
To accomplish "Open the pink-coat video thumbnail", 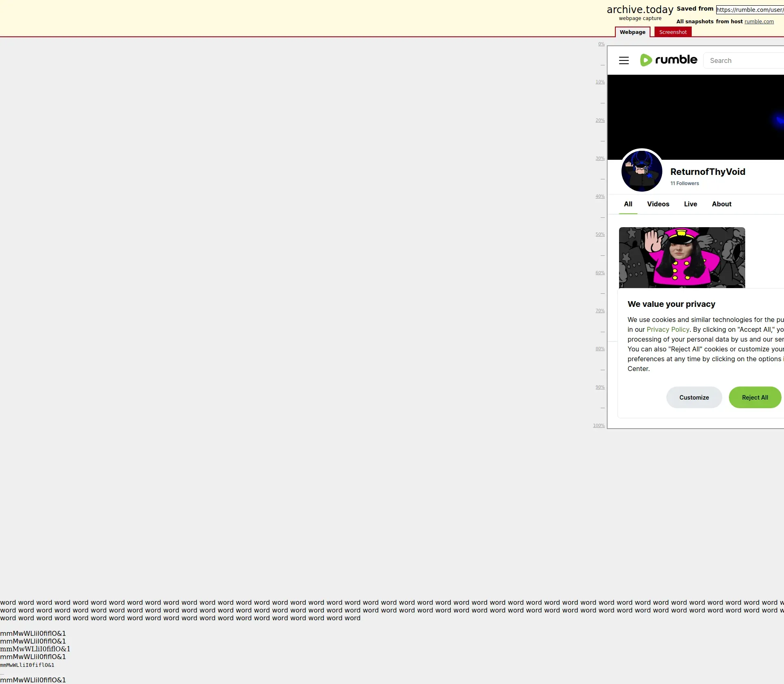I will pyautogui.click(x=682, y=257).
